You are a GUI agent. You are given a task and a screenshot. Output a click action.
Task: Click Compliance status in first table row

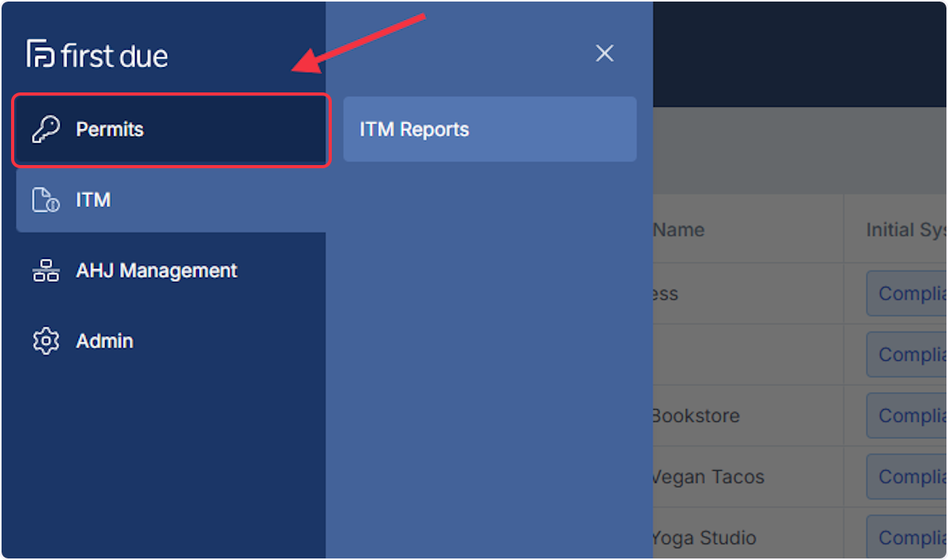(x=906, y=294)
